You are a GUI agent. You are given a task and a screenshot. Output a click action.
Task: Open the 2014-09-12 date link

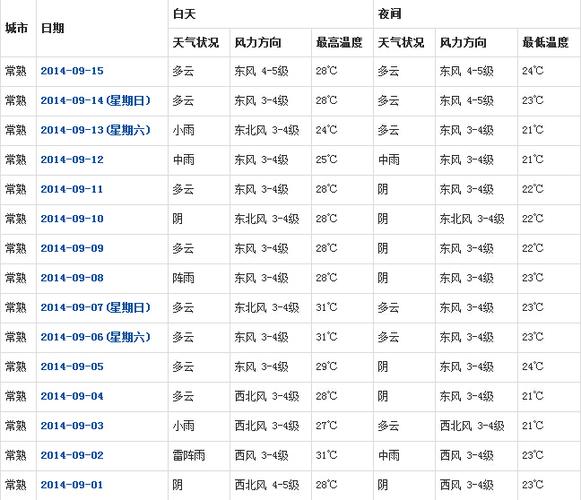[72, 160]
